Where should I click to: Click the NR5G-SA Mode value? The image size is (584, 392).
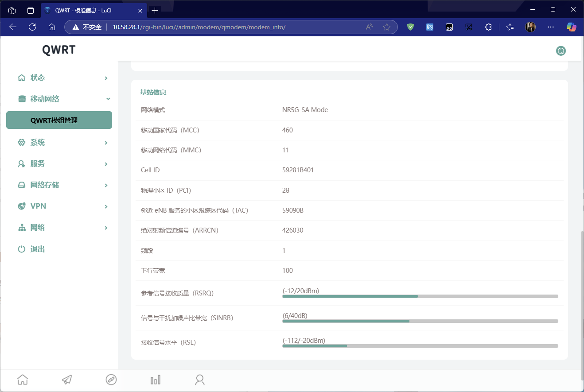point(305,109)
